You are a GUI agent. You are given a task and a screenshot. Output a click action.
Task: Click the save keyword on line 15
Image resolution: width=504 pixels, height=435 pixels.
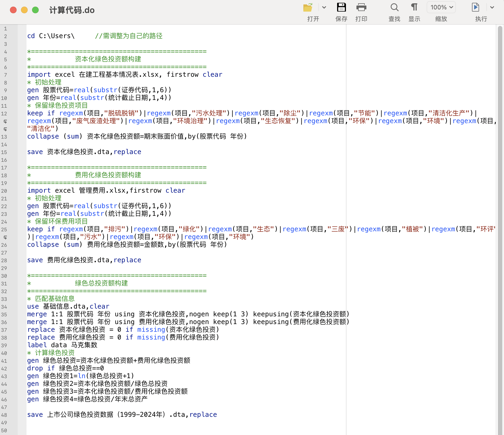[x=35, y=152]
